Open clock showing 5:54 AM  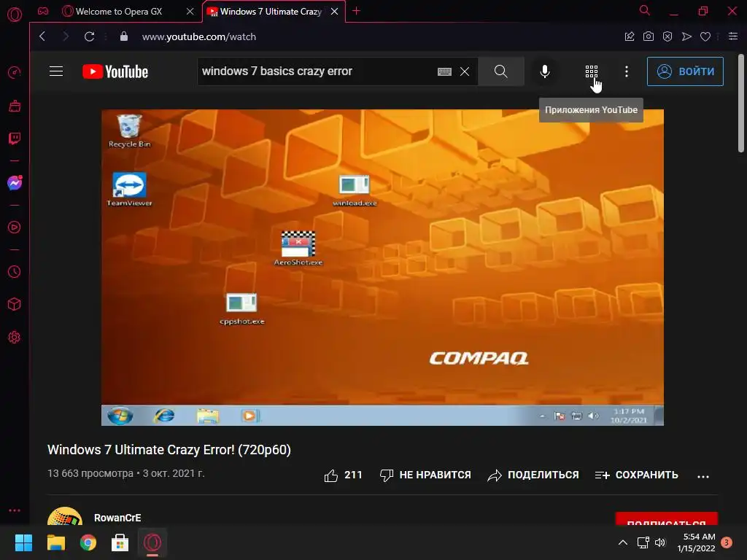click(696, 542)
